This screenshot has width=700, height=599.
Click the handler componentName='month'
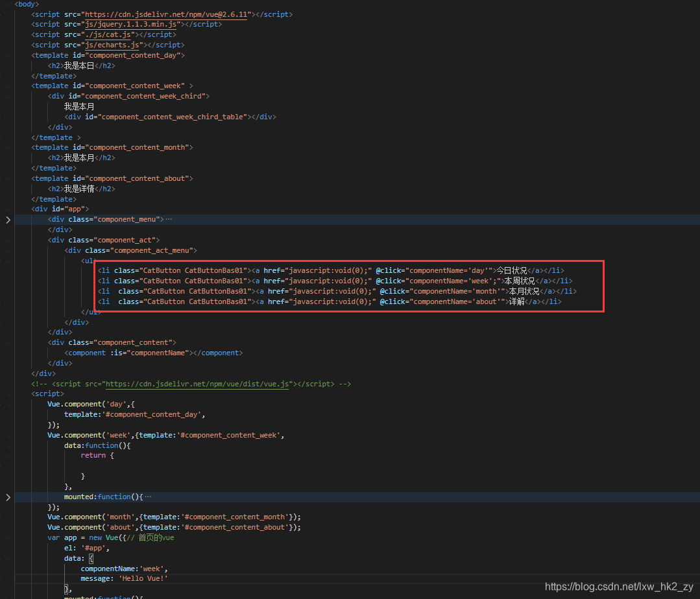click(x=457, y=291)
